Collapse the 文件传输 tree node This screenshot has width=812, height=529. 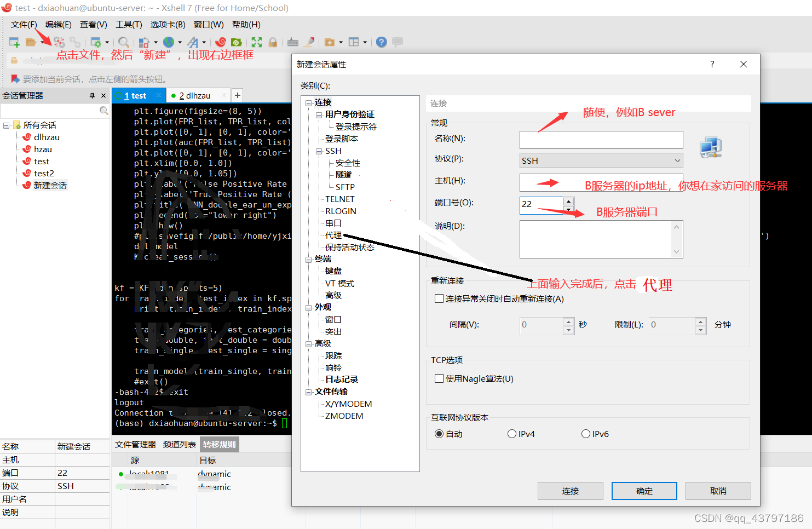pyautogui.click(x=308, y=392)
